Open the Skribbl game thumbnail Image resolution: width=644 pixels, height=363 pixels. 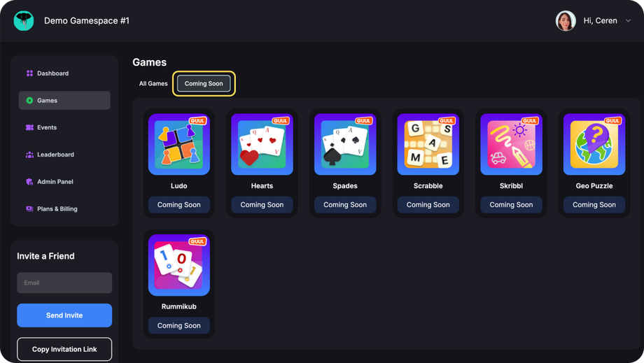[511, 144]
